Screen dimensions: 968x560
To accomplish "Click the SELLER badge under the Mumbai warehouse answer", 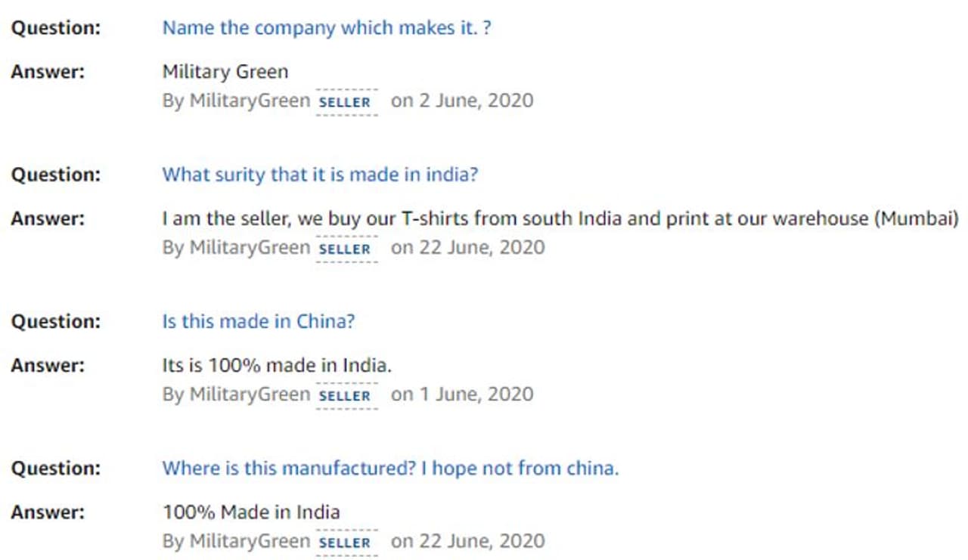I will (346, 249).
